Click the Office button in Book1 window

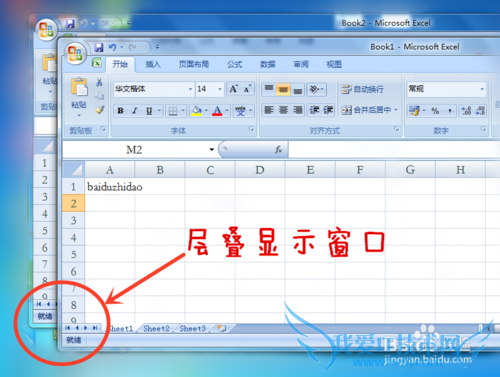click(x=75, y=53)
